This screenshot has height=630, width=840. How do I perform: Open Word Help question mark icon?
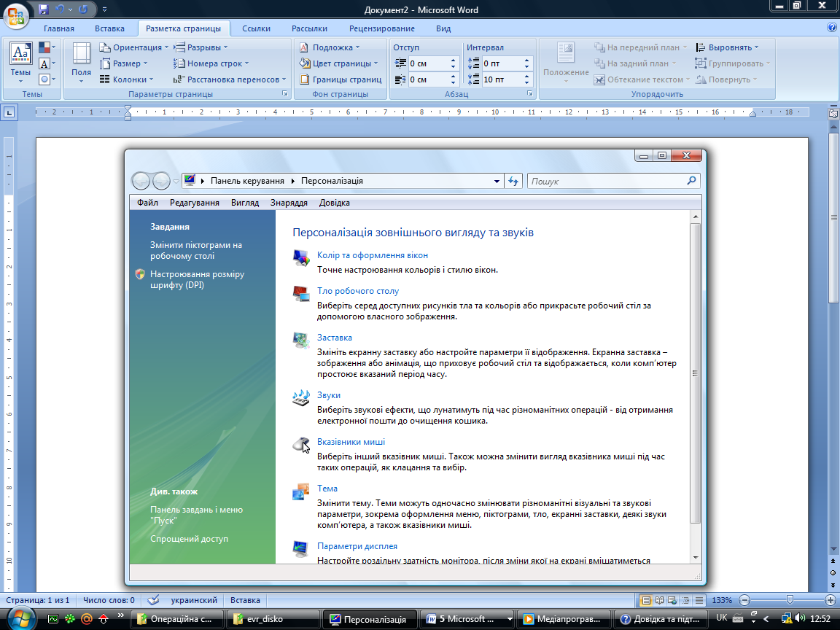coord(832,27)
